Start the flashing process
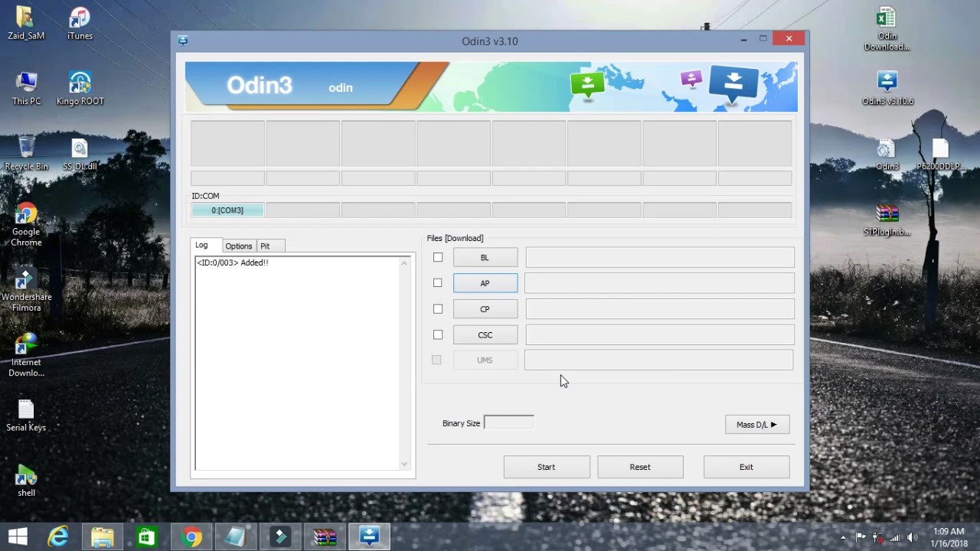Image resolution: width=980 pixels, height=551 pixels. point(547,467)
